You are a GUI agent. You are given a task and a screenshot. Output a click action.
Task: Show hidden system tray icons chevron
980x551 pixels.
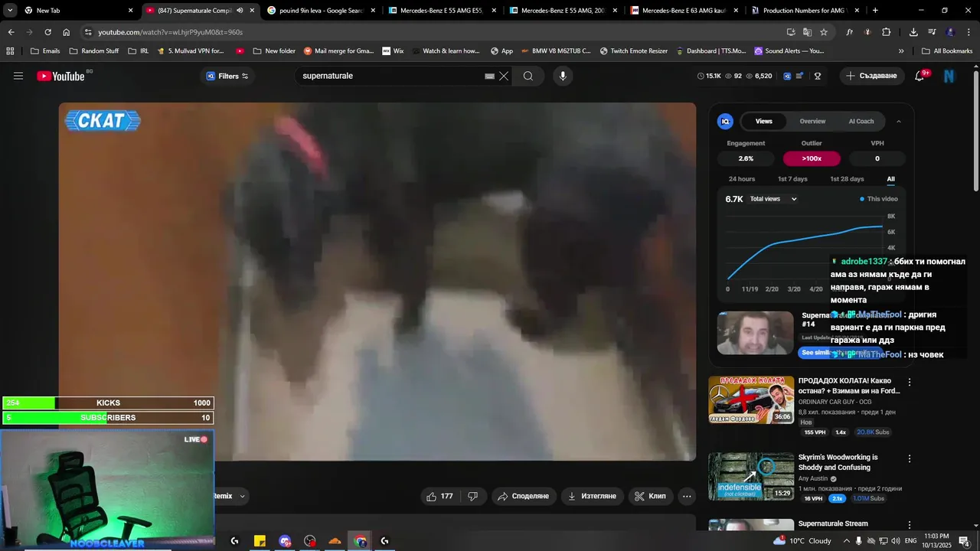(x=845, y=541)
